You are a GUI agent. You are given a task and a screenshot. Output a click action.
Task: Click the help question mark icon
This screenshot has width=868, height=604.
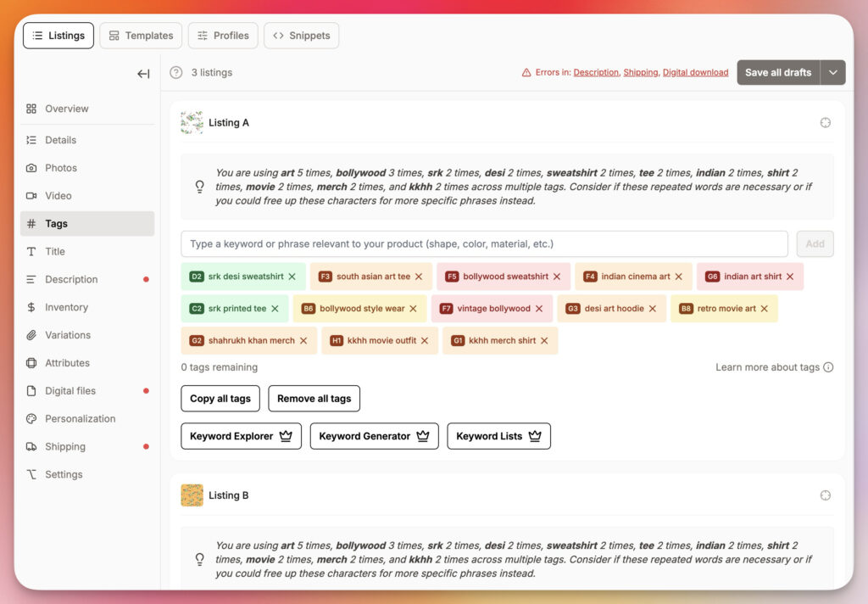coord(176,73)
